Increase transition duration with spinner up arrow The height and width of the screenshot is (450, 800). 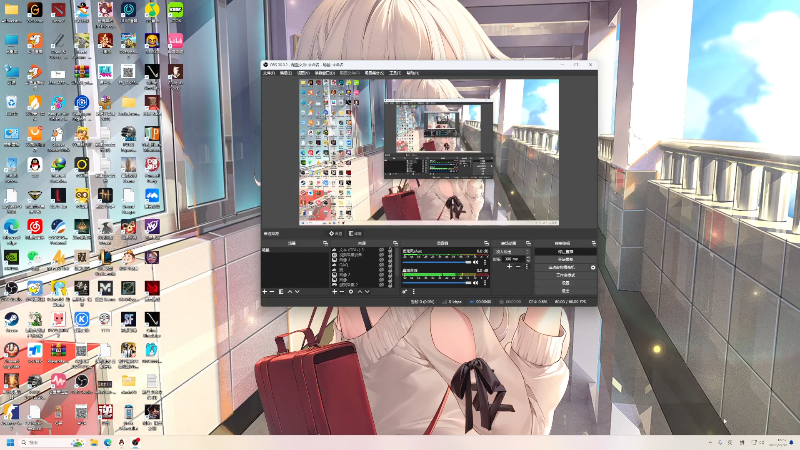pyautogui.click(x=528, y=257)
